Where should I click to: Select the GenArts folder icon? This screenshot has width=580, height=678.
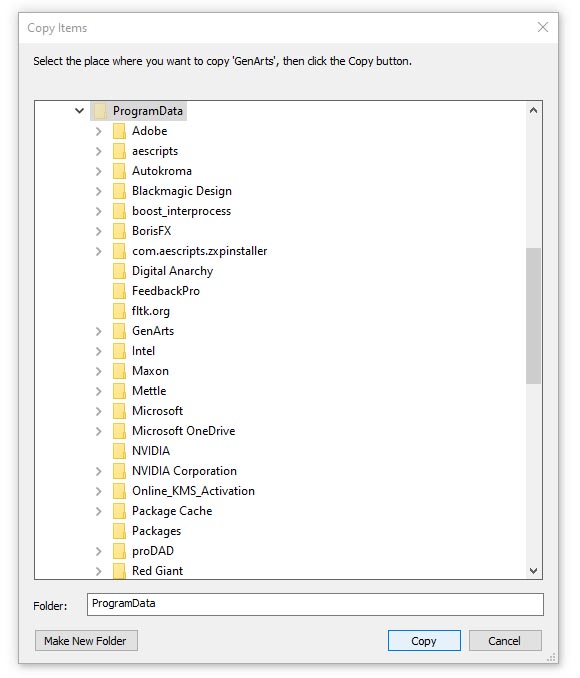point(119,331)
